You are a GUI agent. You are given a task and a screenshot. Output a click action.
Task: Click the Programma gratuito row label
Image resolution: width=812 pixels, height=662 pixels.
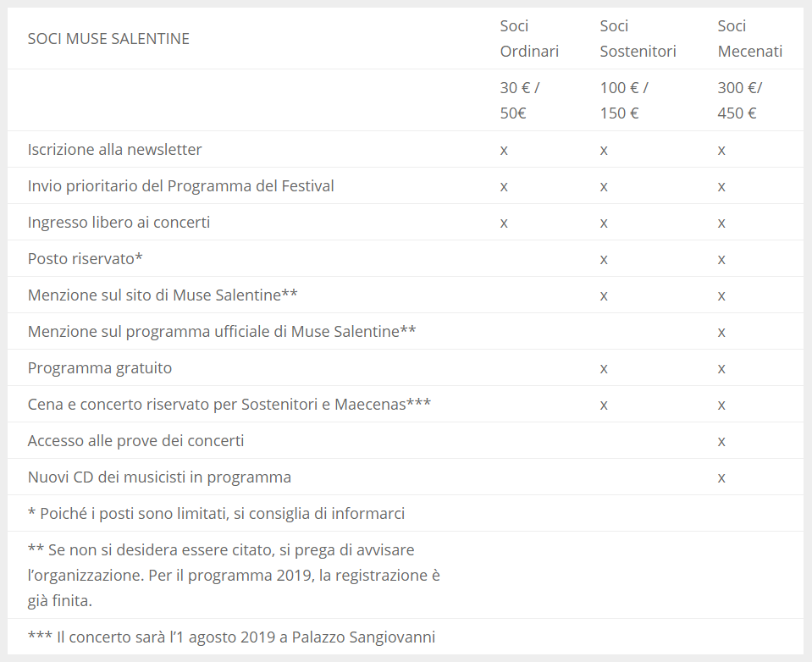tap(100, 368)
